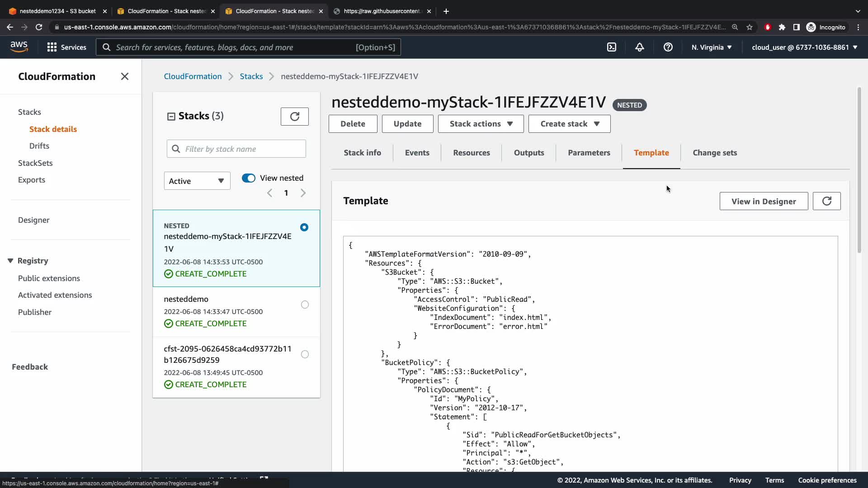Open the help question mark icon
This screenshot has width=868, height=488.
[x=668, y=47]
